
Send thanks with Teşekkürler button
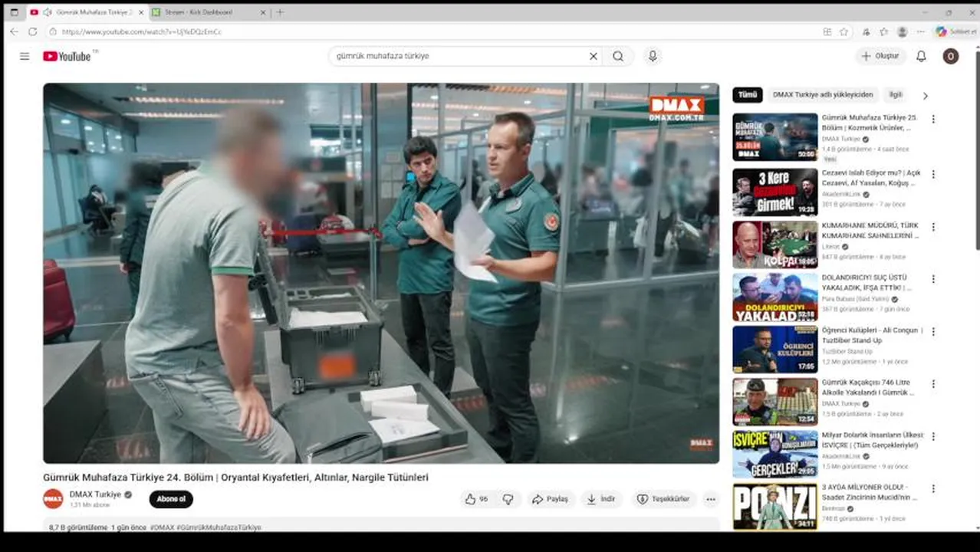[663, 499]
